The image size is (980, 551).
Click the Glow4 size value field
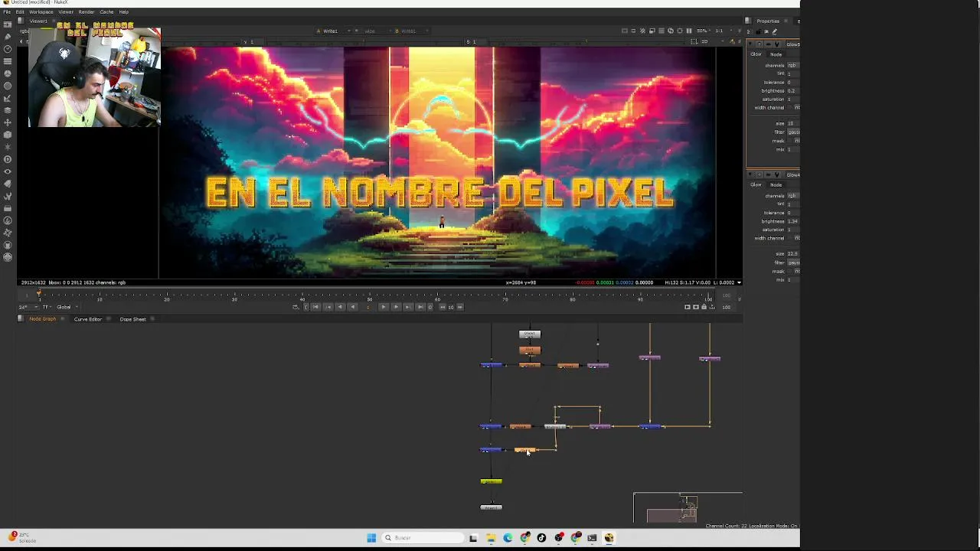click(x=793, y=254)
